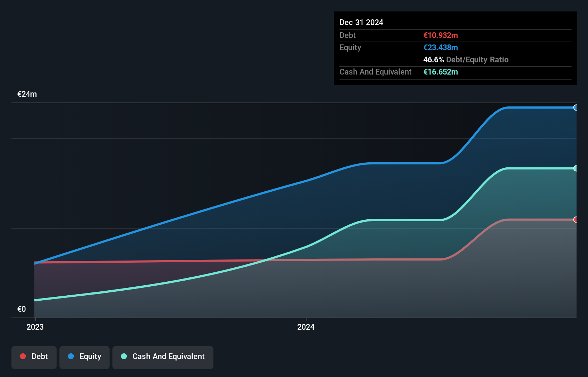Click the 46.6% Debt/Equity Ratio text
The width and height of the screenshot is (588, 377).
tap(466, 59)
